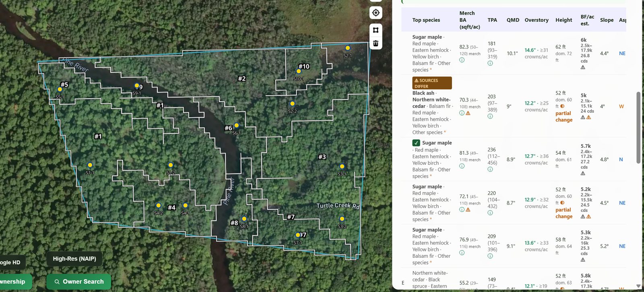Click the results panel vertical scrollbar thumb
This screenshot has width=644, height=292.
(638, 128)
